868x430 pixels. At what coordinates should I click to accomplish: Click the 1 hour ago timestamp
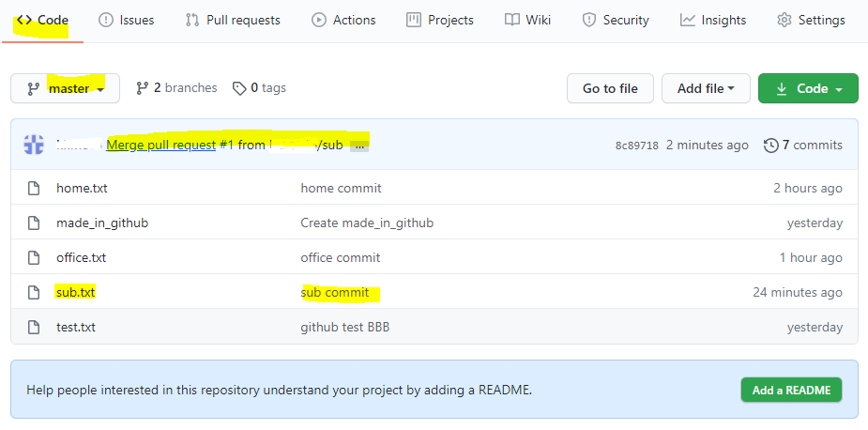(x=811, y=257)
